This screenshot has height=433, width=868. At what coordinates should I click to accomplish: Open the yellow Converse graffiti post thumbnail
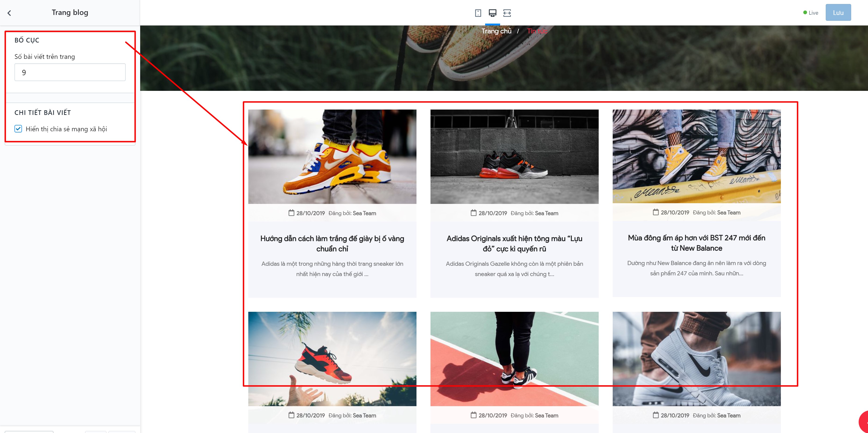[x=697, y=156]
